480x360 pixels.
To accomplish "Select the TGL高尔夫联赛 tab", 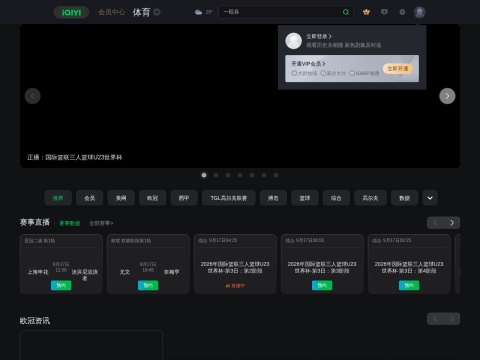I will point(229,198).
